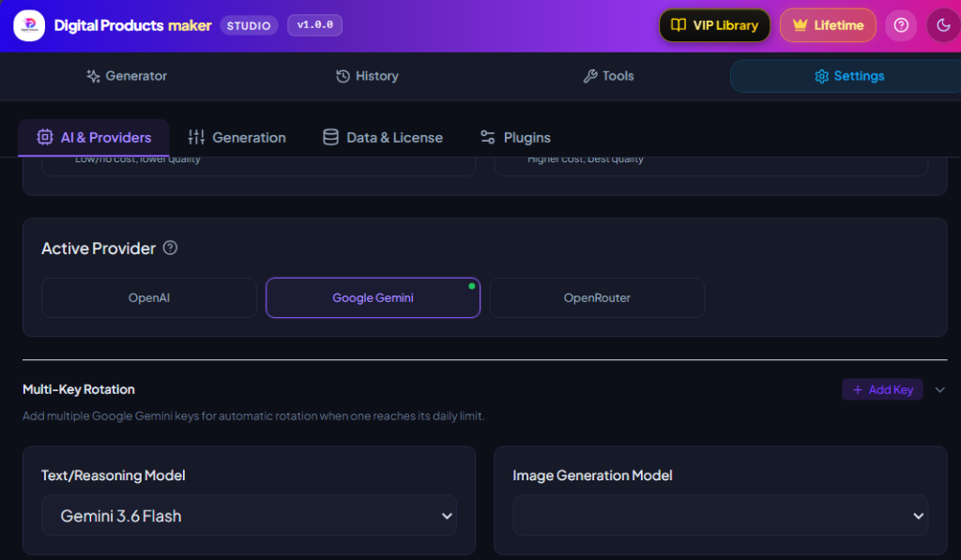
Task: Click the Multi-Key Rotation heading
Action: tap(79, 389)
